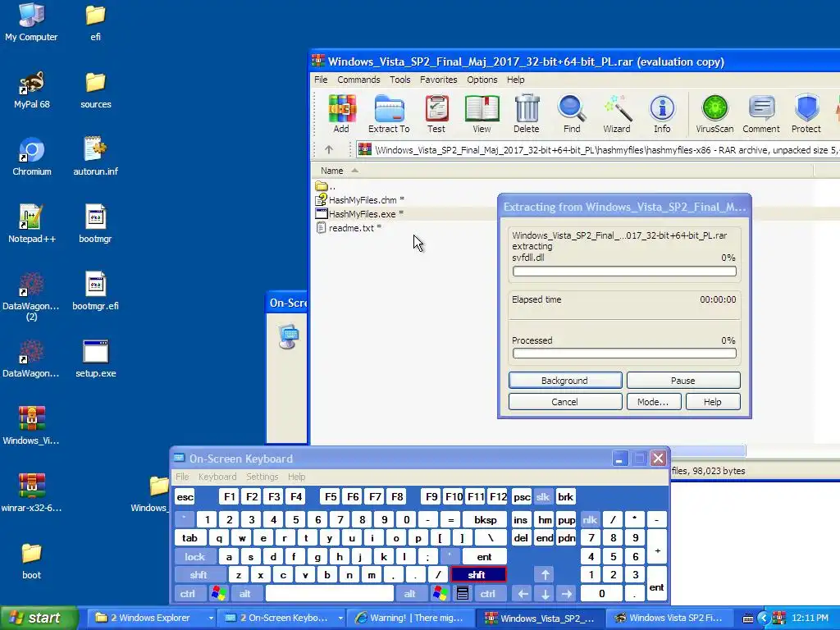The image size is (840, 630).
Task: Click the Find magnifier icon
Action: [572, 113]
